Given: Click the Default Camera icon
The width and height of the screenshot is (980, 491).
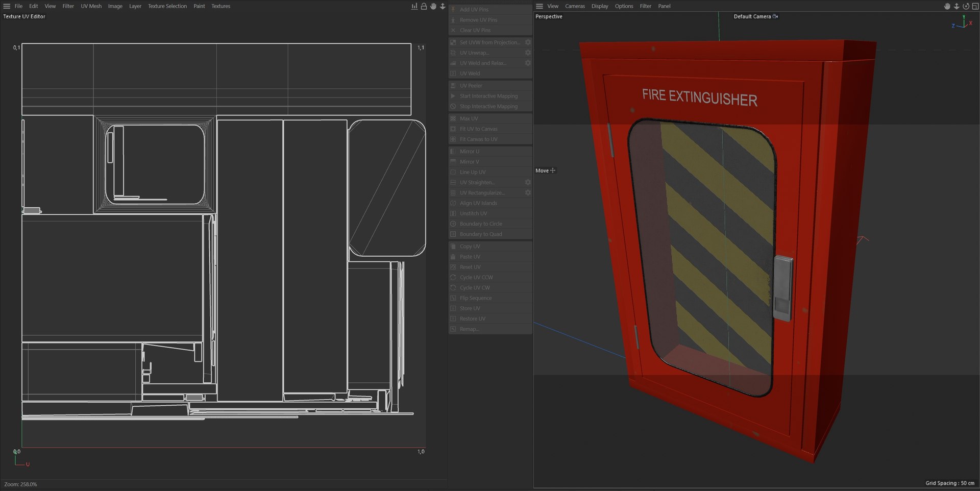Looking at the screenshot, I should (775, 16).
